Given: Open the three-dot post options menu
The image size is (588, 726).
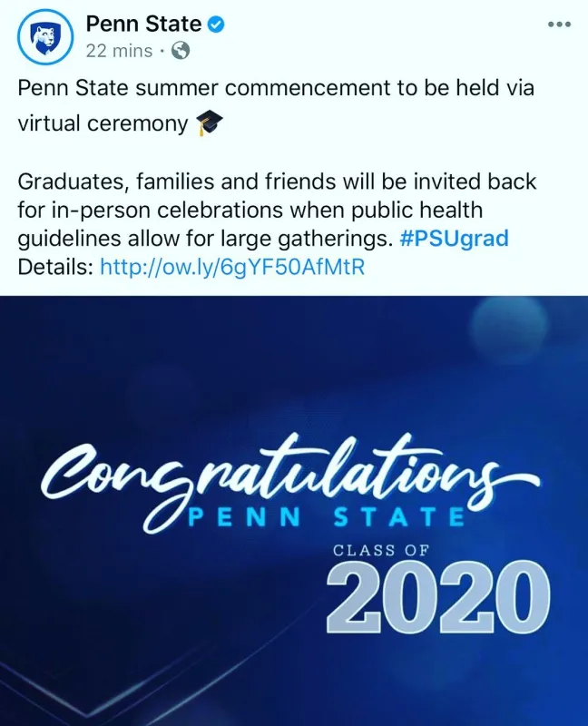Looking at the screenshot, I should (x=559, y=25).
